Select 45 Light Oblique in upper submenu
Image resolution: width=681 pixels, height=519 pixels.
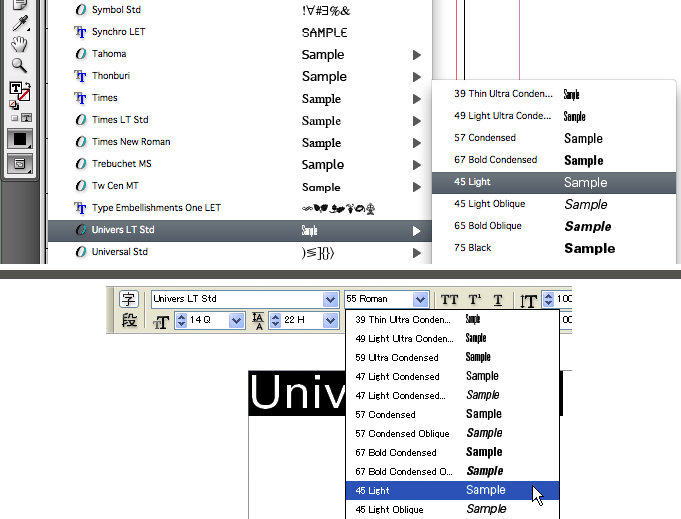pos(554,204)
